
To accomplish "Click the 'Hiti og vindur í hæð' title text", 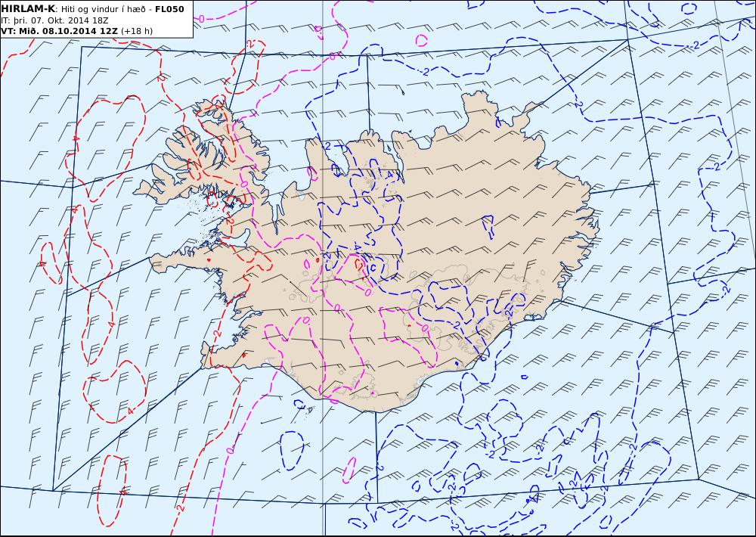I will coord(103,10).
